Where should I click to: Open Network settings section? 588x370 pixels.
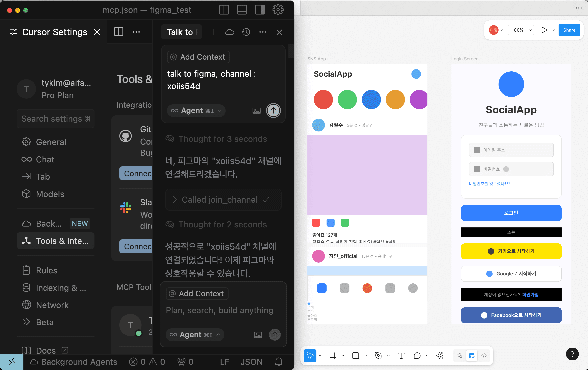coord(55,305)
